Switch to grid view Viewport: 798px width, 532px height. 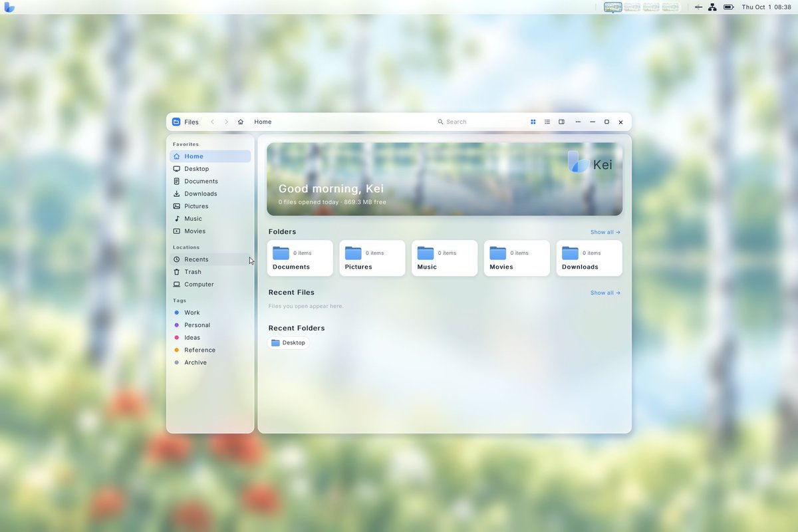point(533,122)
